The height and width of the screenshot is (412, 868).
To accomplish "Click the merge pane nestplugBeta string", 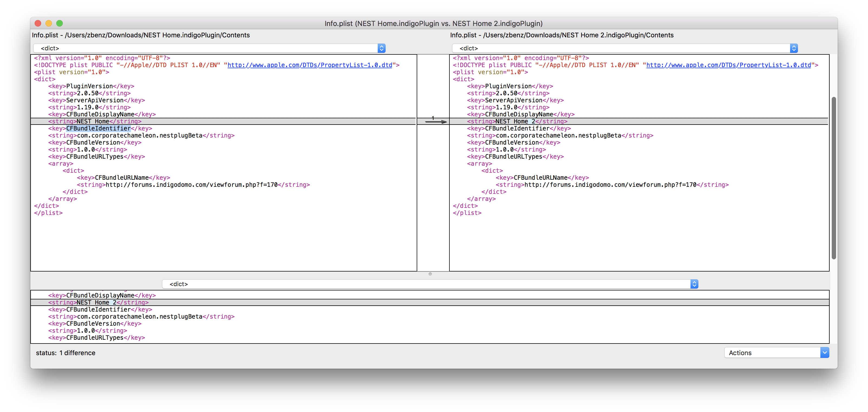I will pos(141,317).
